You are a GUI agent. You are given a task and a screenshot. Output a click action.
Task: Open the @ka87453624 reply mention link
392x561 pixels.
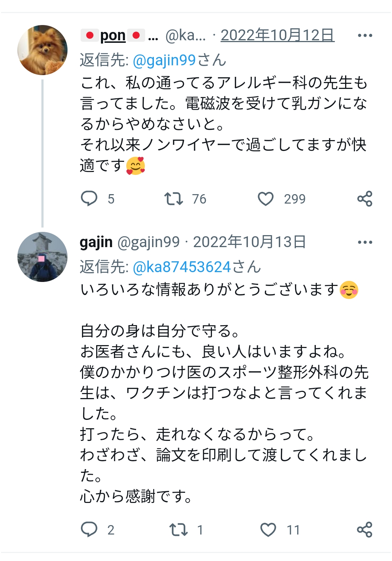click(x=182, y=267)
